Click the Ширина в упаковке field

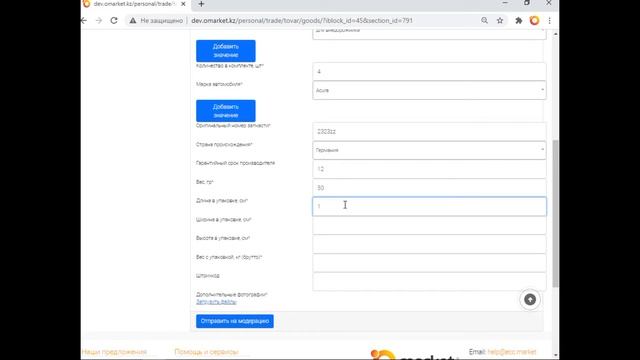pyautogui.click(x=429, y=225)
